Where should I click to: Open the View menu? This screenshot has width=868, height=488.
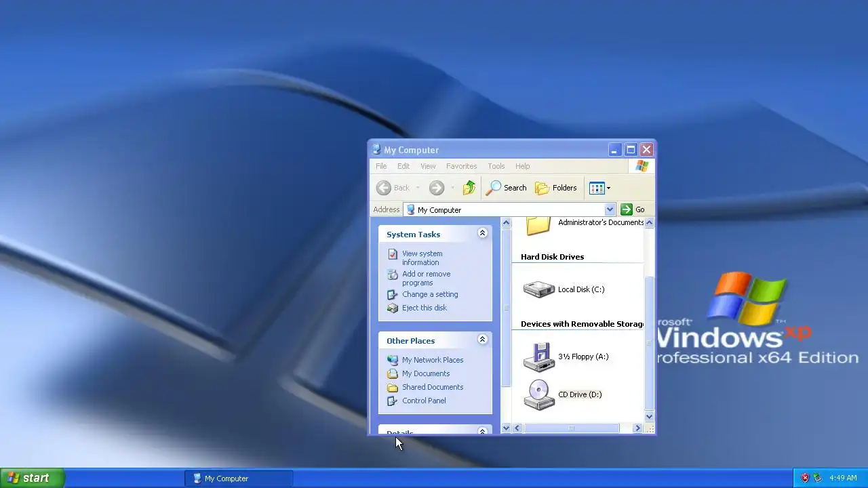tap(428, 166)
